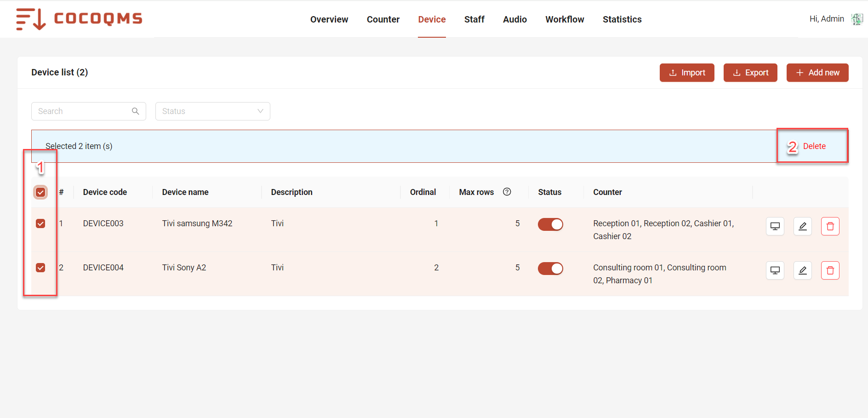View the Statistics tab
868x418 pixels.
tap(622, 19)
